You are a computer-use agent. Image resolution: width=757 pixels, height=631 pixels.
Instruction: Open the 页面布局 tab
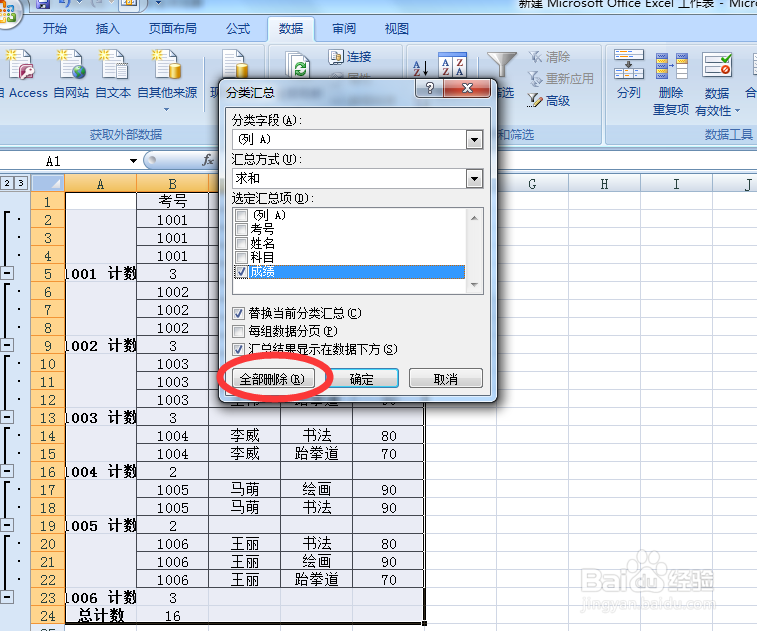pyautogui.click(x=172, y=29)
